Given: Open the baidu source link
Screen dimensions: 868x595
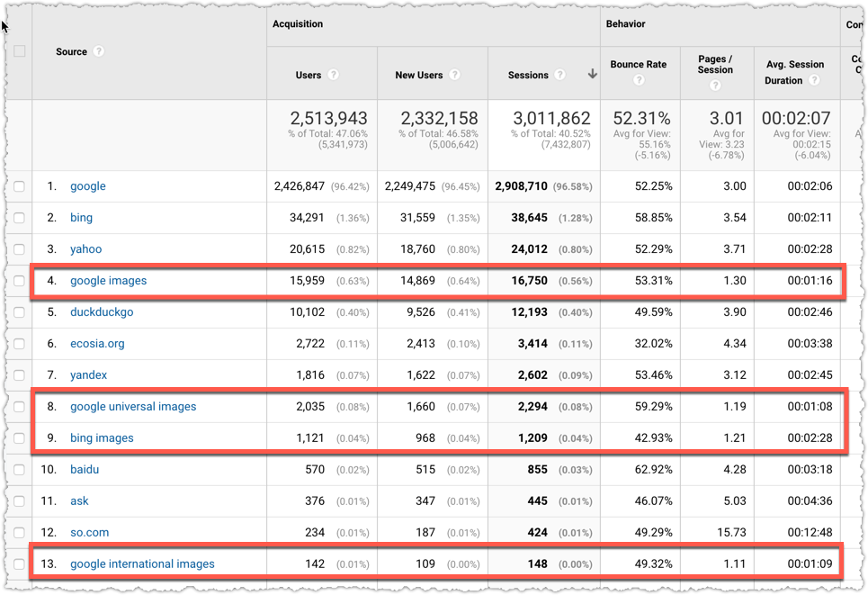Looking at the screenshot, I should (85, 470).
